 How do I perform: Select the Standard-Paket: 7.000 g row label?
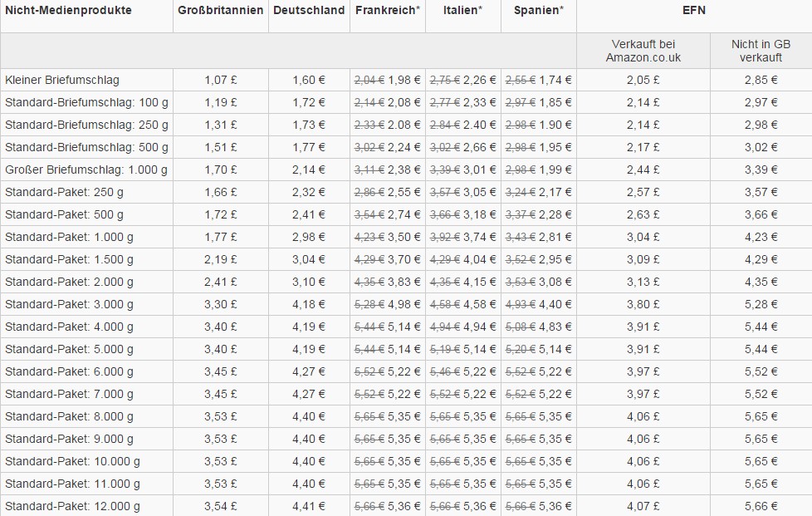69,394
